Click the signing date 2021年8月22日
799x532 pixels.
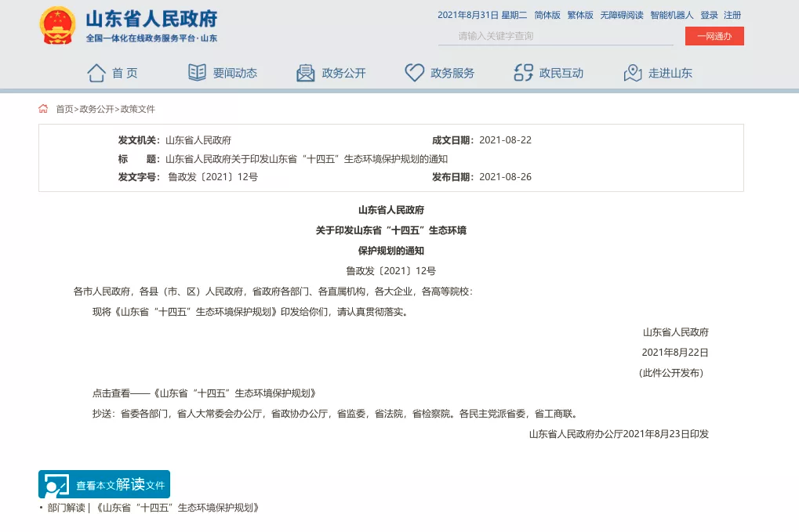point(675,353)
